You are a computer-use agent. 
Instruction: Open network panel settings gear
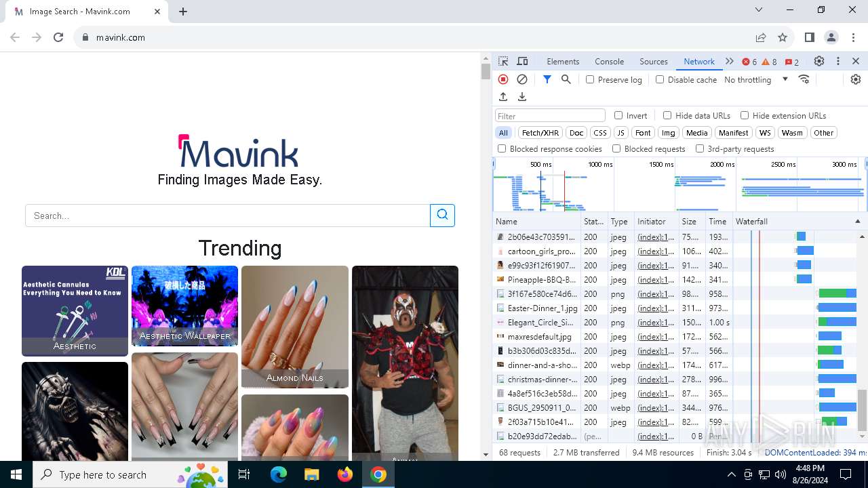coord(856,79)
